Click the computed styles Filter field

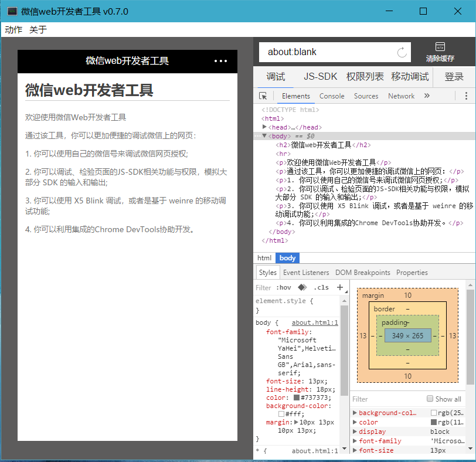pos(388,399)
